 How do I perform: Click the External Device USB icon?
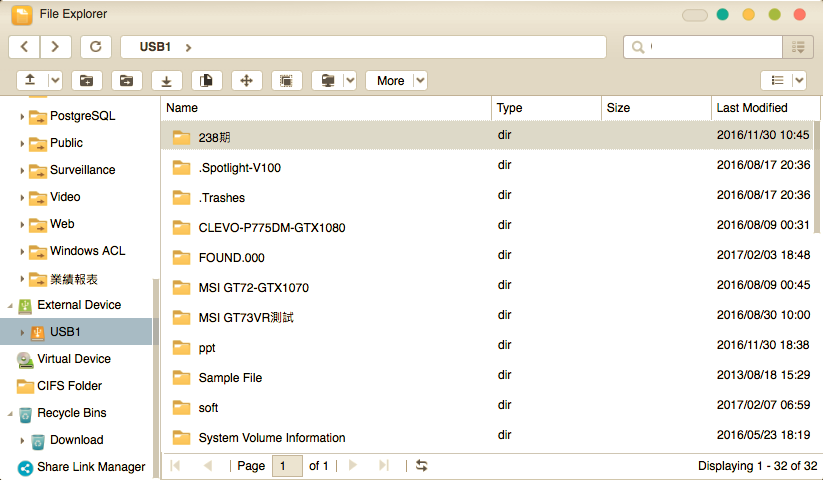tap(25, 306)
